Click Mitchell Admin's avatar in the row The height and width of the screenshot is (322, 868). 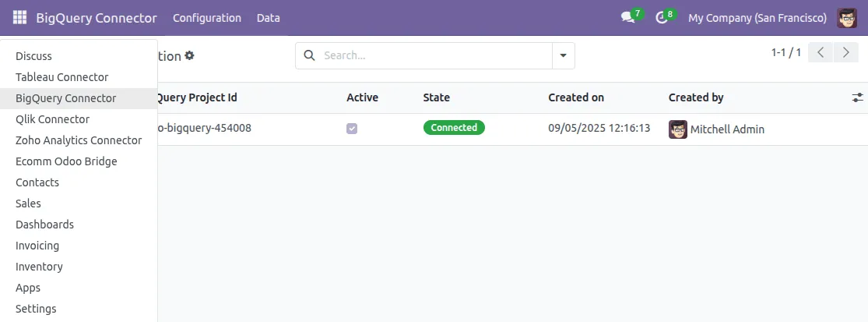point(678,129)
